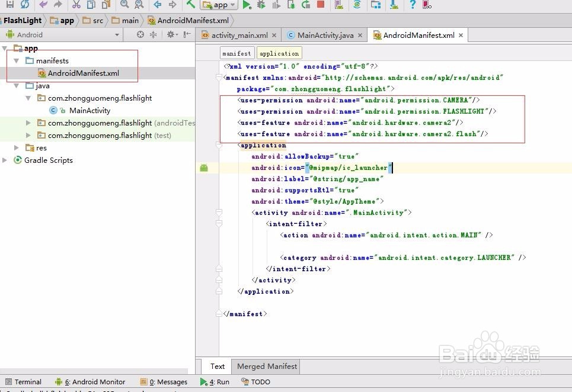This screenshot has height=392, width=572.
Task: Open the activity_main.xml editor tab
Action: pos(238,35)
